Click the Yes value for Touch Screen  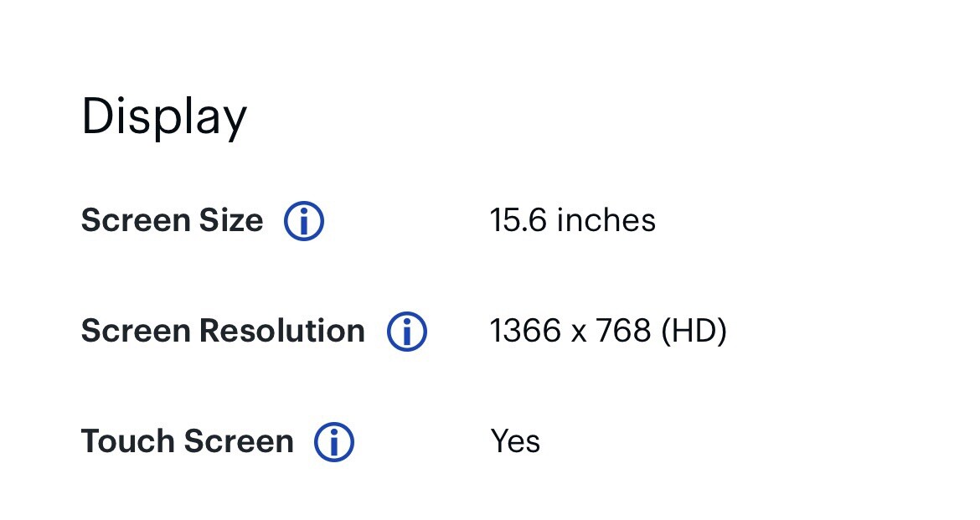coord(516,441)
